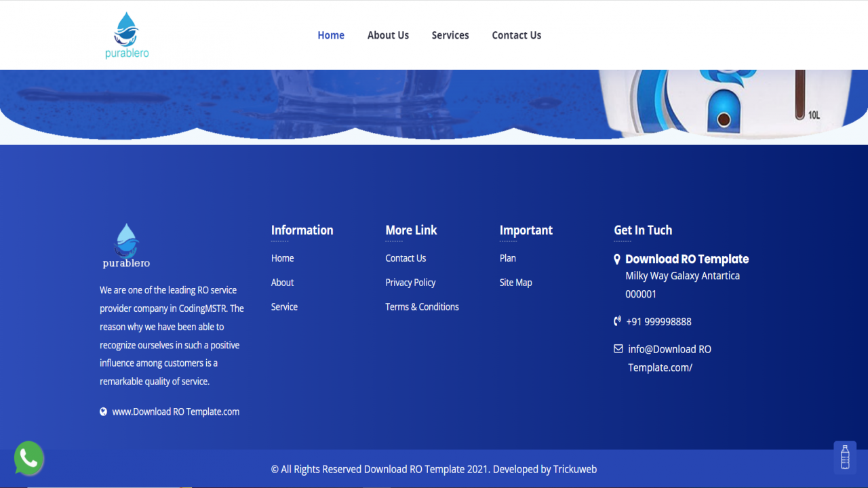Go to the Home nav menu item
Screen dimensions: 868x488
pos(331,35)
